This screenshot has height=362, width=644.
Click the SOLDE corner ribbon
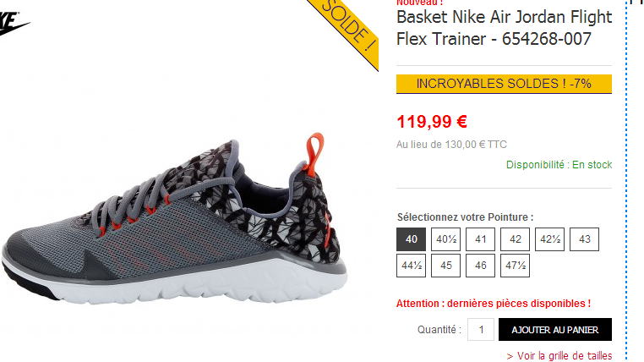347,29
